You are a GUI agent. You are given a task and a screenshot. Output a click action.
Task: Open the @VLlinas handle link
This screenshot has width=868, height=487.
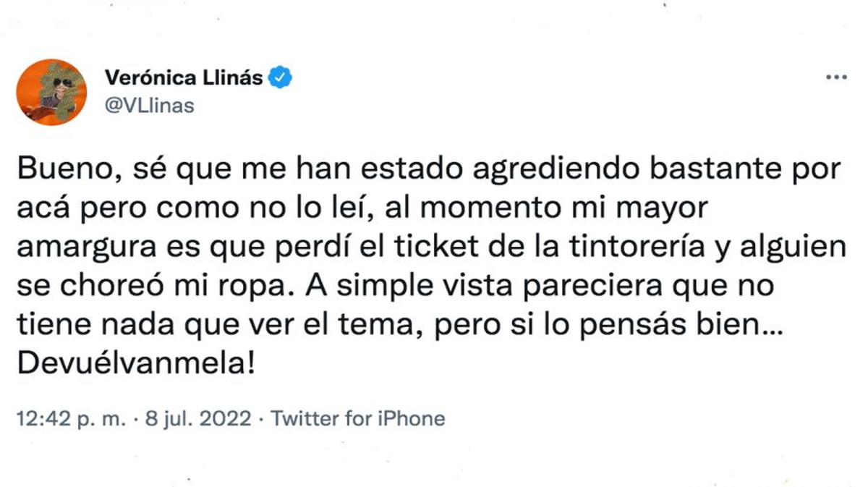150,106
